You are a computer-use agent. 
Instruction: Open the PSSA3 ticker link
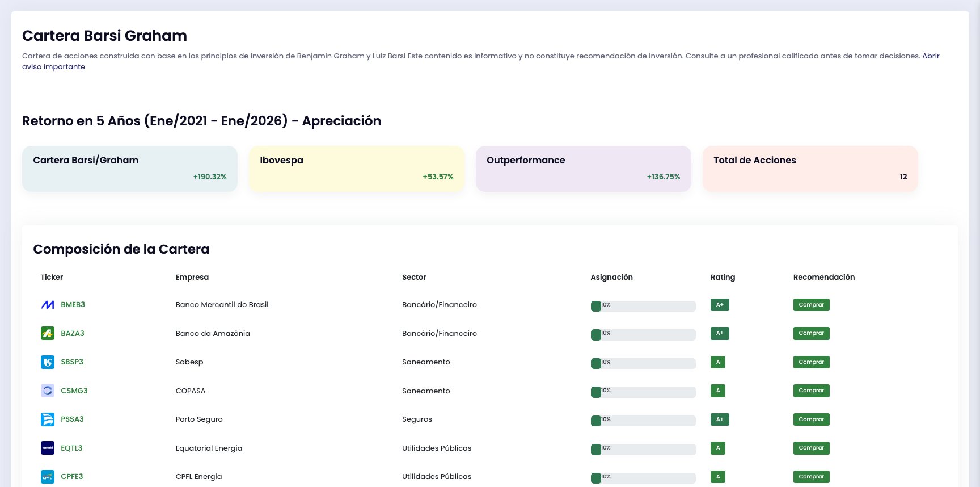tap(72, 419)
